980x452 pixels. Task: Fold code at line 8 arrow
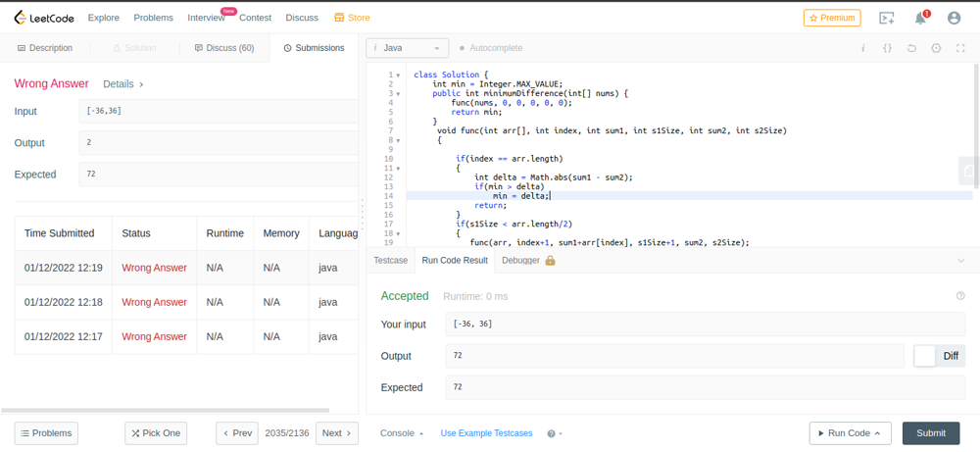pos(398,140)
